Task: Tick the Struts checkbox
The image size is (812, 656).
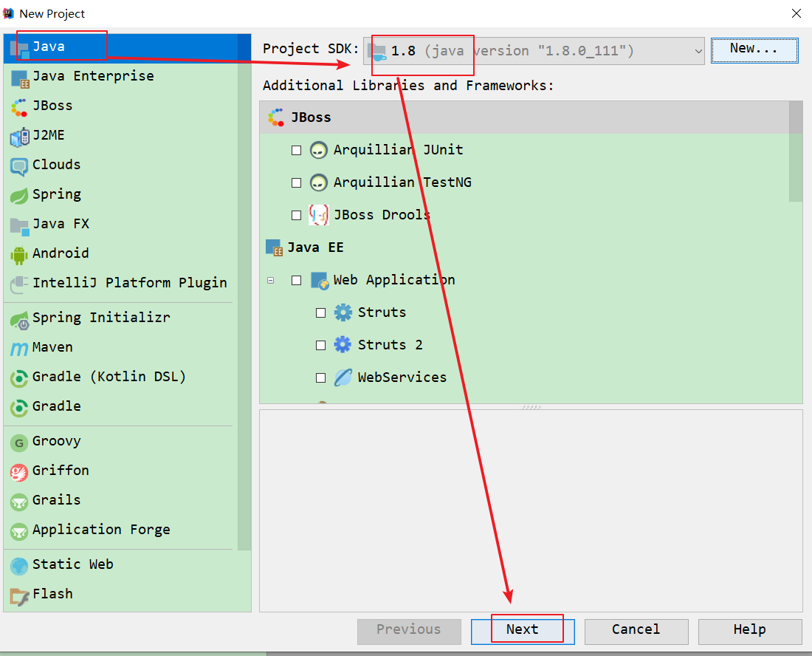Action: click(x=320, y=313)
